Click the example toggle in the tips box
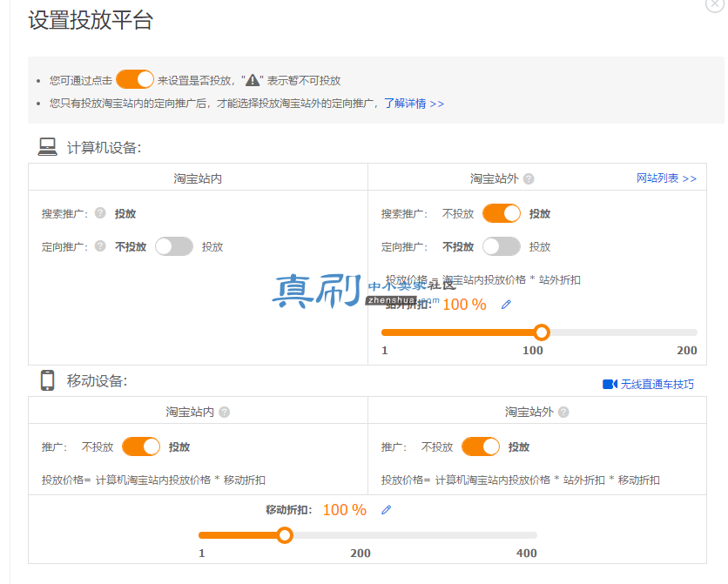 coord(135,79)
